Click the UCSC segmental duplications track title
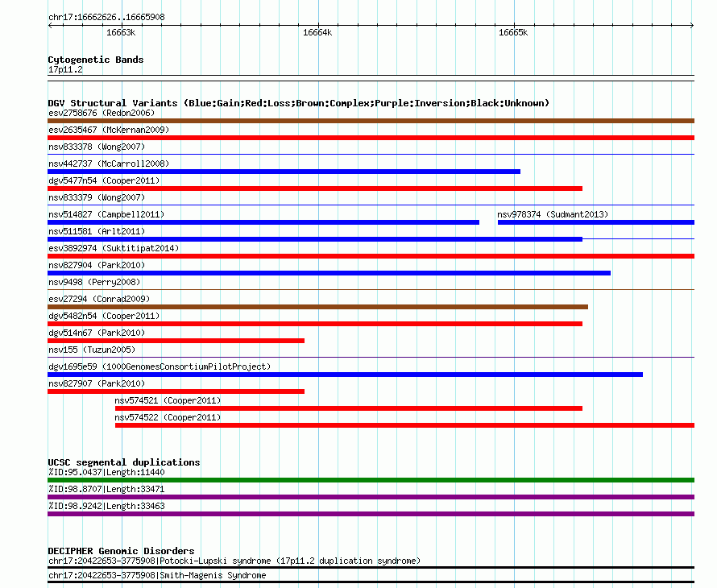 pos(124,462)
